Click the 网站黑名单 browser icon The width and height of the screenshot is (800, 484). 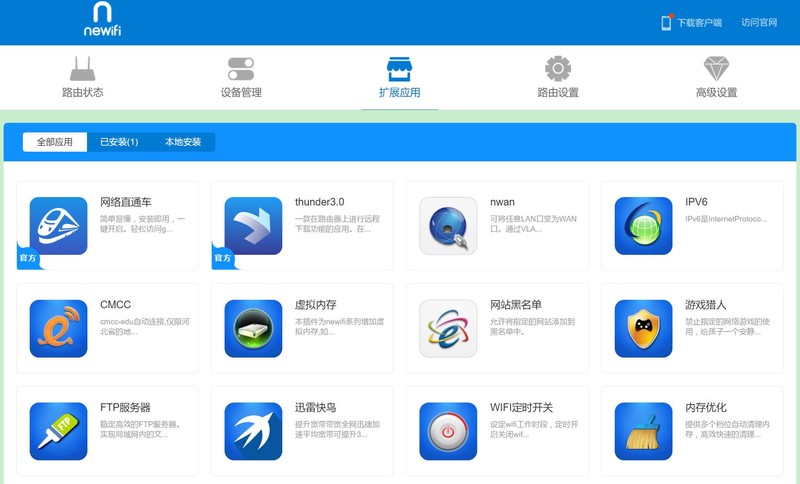pyautogui.click(x=448, y=328)
